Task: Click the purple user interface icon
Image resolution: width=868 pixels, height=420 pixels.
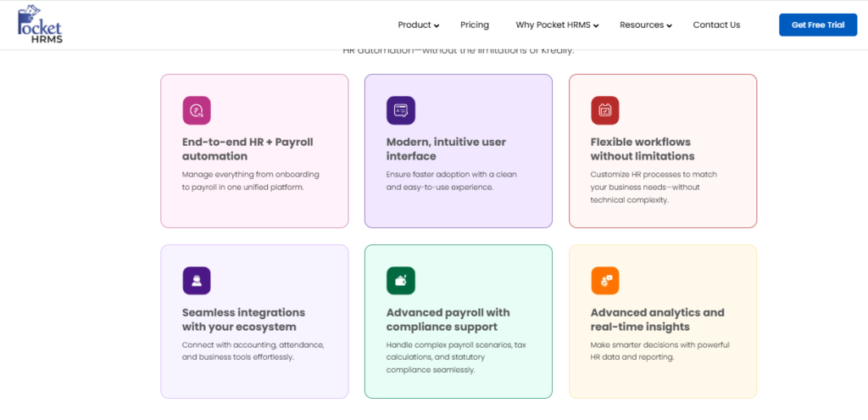Action: [x=401, y=110]
